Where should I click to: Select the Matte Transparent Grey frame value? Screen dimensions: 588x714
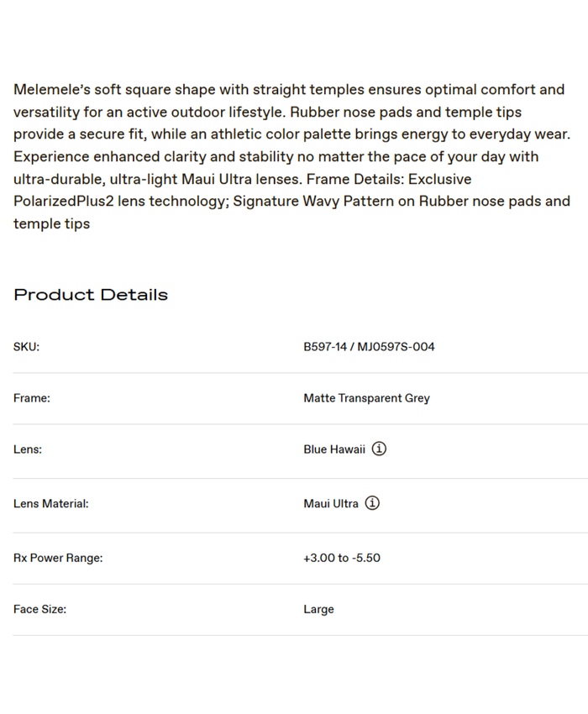366,398
